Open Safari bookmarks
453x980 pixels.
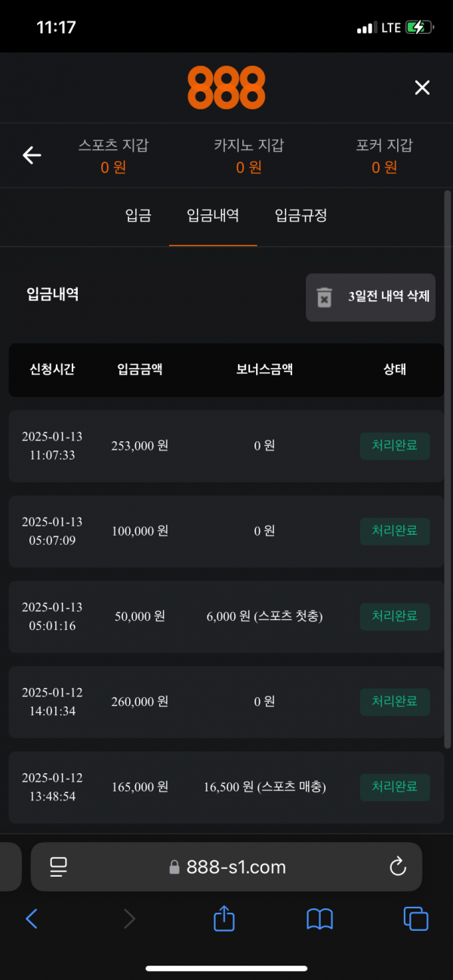coord(319,918)
